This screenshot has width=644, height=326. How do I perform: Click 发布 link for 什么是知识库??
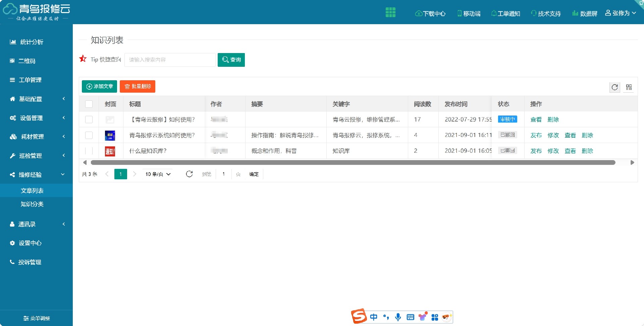[536, 151]
